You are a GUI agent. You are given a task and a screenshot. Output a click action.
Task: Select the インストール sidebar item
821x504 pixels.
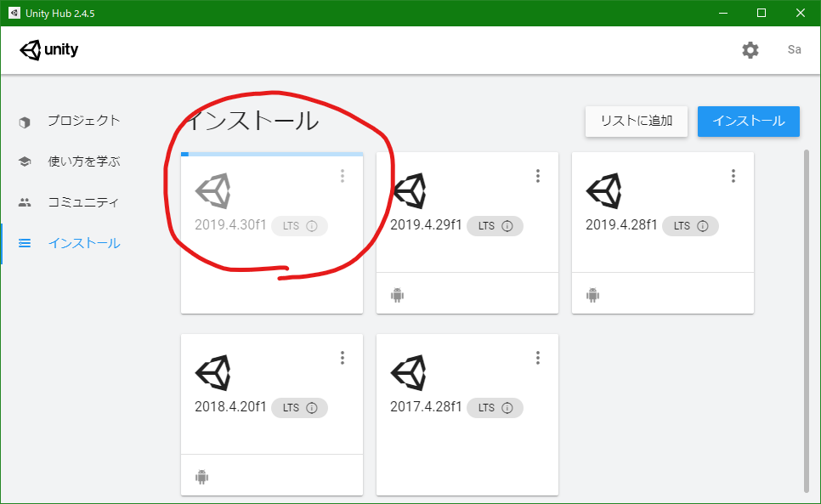tap(84, 243)
